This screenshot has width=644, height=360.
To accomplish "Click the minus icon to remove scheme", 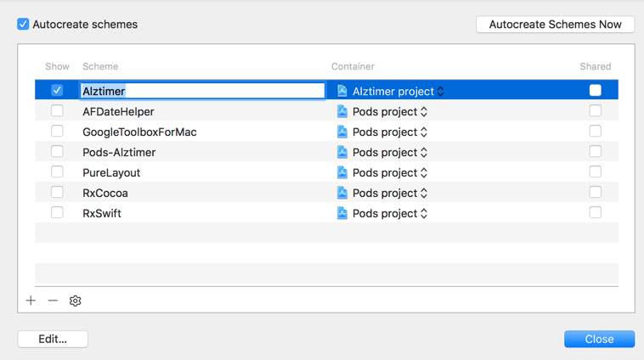I will pos(53,301).
